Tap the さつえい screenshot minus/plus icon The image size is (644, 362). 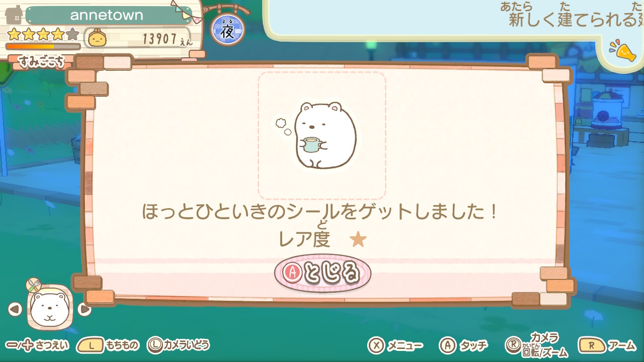[19, 345]
